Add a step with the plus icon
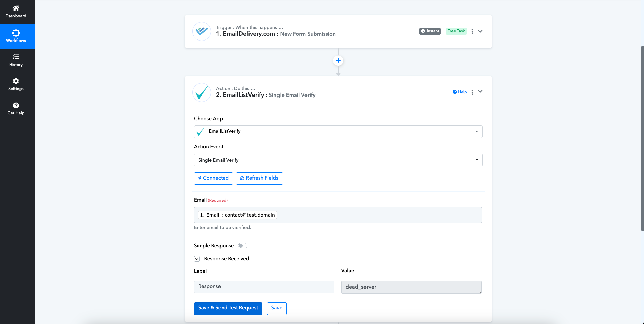 click(x=338, y=61)
